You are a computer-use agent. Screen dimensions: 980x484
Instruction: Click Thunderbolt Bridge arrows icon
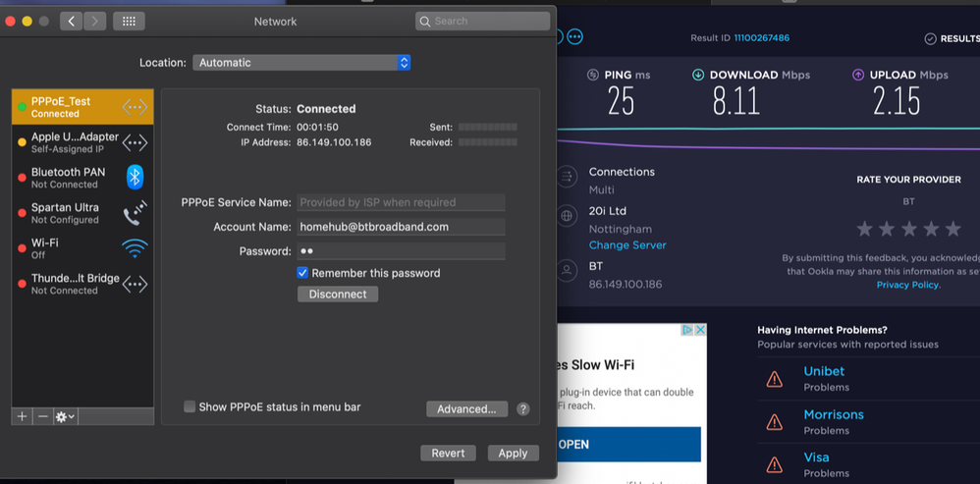pos(135,284)
